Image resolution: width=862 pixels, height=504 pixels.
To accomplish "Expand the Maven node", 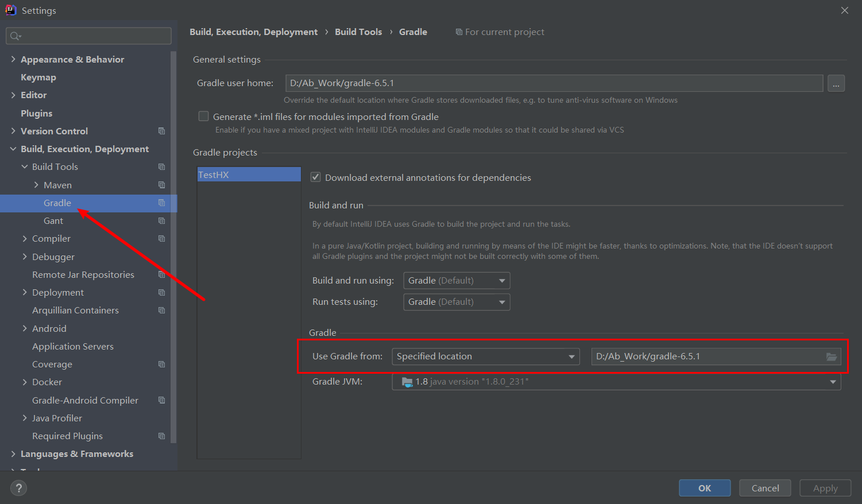I will tap(36, 185).
